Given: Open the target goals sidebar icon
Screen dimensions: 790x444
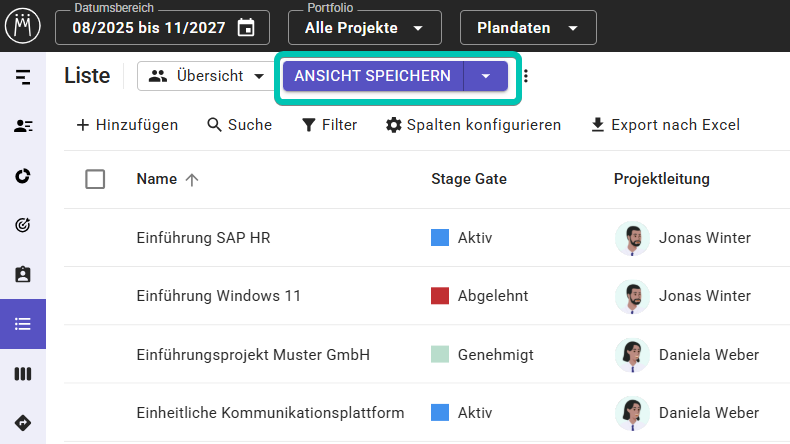Looking at the screenshot, I should click(23, 225).
